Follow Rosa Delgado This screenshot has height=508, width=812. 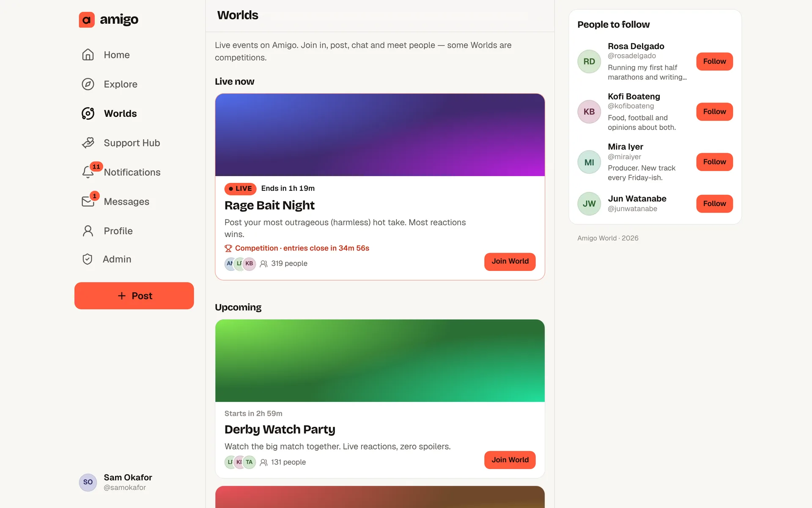coord(714,61)
